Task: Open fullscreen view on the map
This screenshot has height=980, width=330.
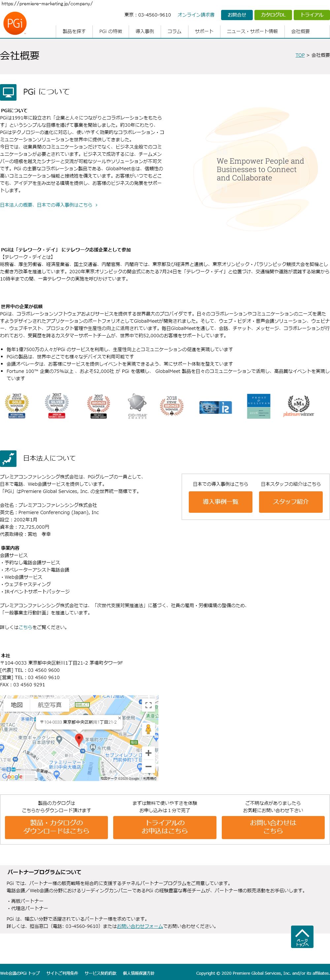Action: [x=148, y=705]
